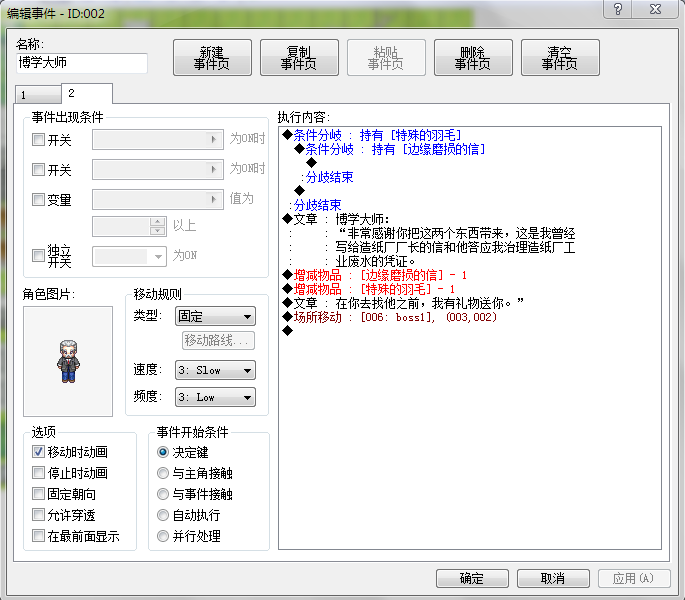
Task: Click the 名称 field containing 博学大师
Action: click(x=82, y=63)
